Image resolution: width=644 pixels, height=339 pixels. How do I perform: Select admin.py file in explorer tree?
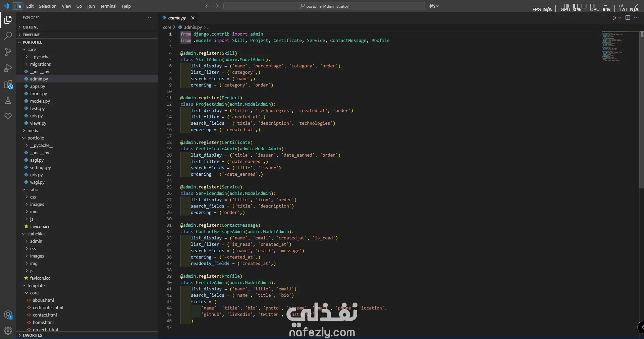tap(87, 79)
